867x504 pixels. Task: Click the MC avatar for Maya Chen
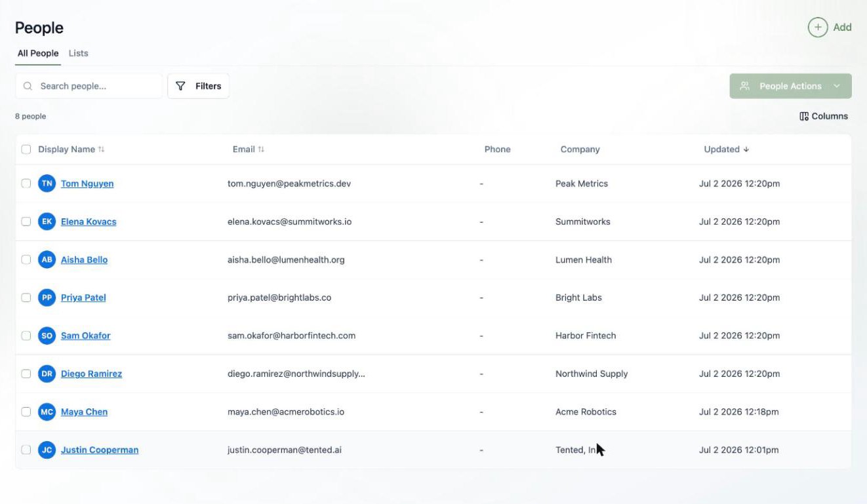tap(47, 412)
